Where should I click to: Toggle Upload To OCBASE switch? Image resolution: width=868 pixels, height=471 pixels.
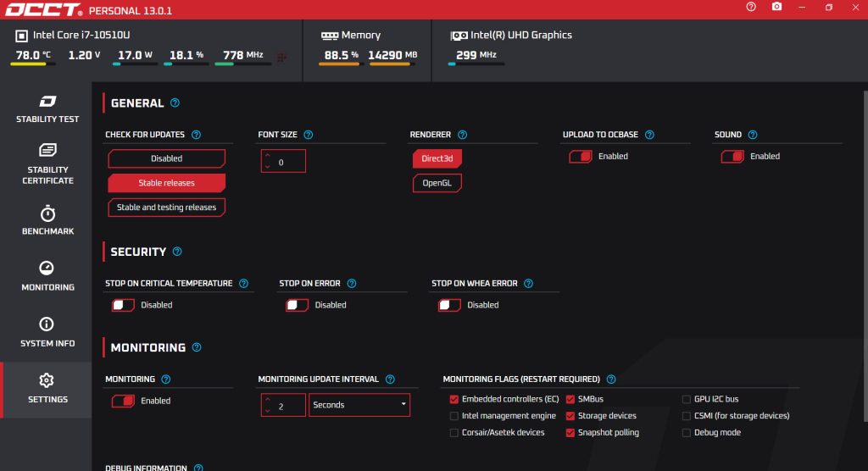click(x=581, y=157)
